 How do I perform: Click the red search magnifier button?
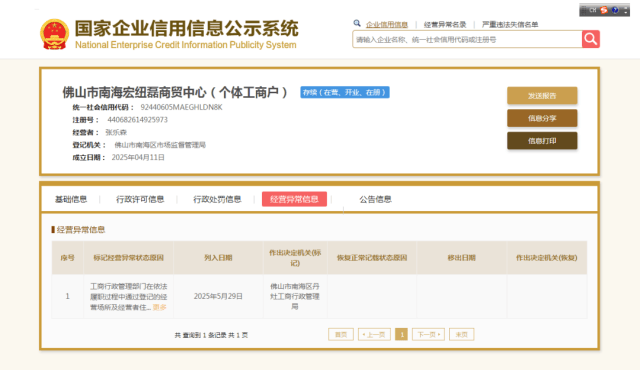pyautogui.click(x=591, y=39)
